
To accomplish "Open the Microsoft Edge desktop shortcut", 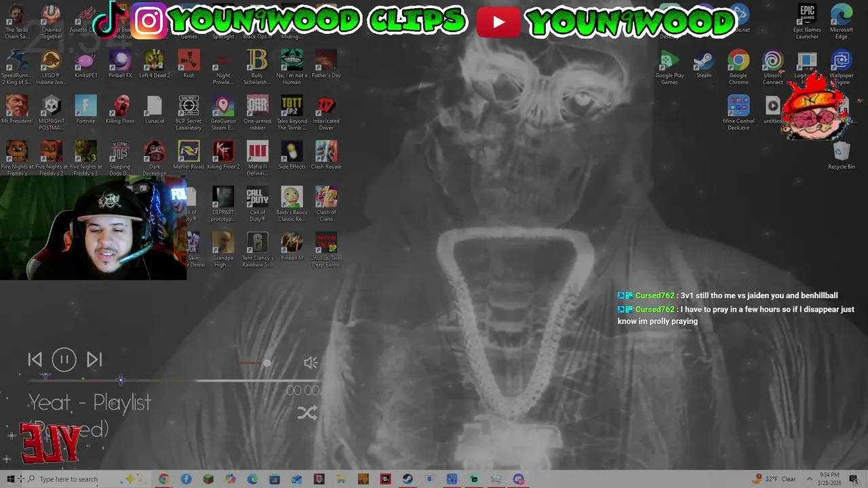I will click(842, 22).
